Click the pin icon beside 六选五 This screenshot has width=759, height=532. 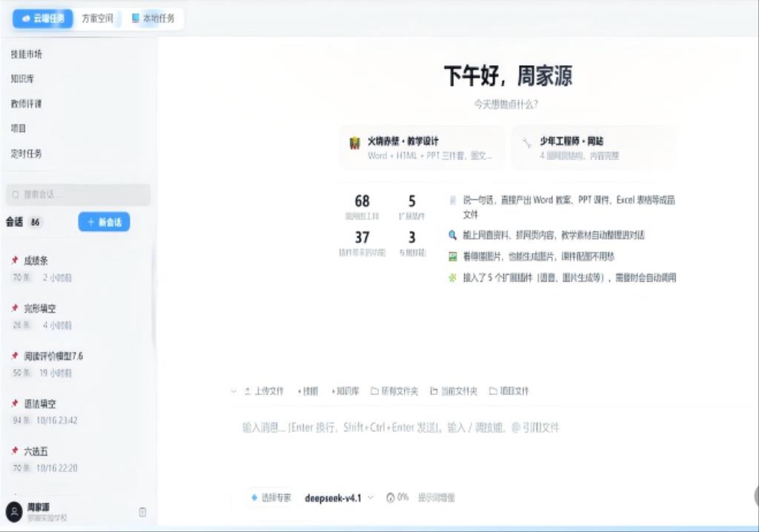[x=15, y=450]
